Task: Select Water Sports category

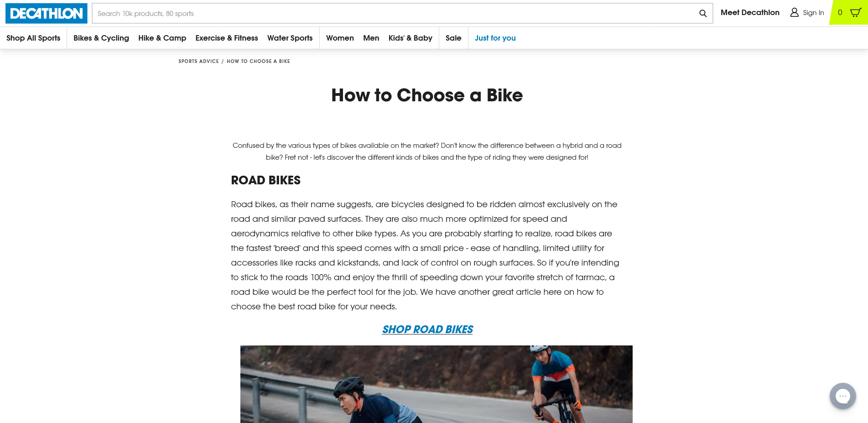Action: tap(290, 38)
